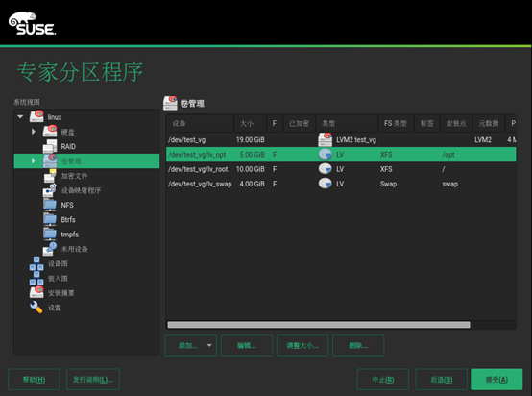Click the swap mount point cell
Viewport: 532px width, 396px height.
pos(449,185)
